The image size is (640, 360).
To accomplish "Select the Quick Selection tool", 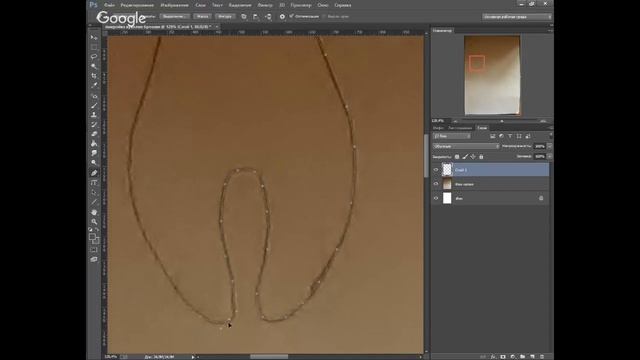I will [94, 66].
